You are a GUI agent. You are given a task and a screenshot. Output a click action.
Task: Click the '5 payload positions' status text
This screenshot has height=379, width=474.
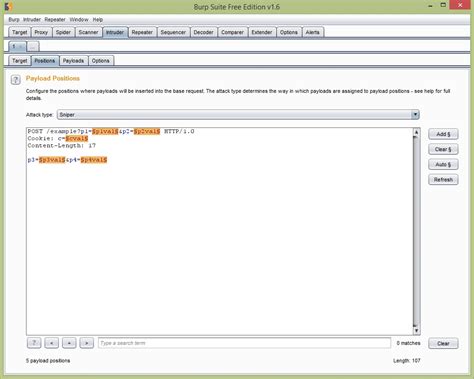48,361
